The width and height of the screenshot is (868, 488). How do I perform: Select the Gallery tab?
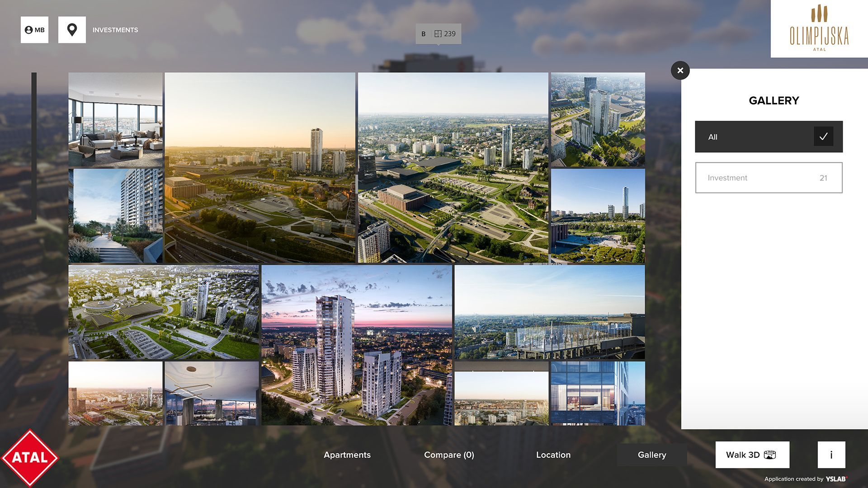652,455
